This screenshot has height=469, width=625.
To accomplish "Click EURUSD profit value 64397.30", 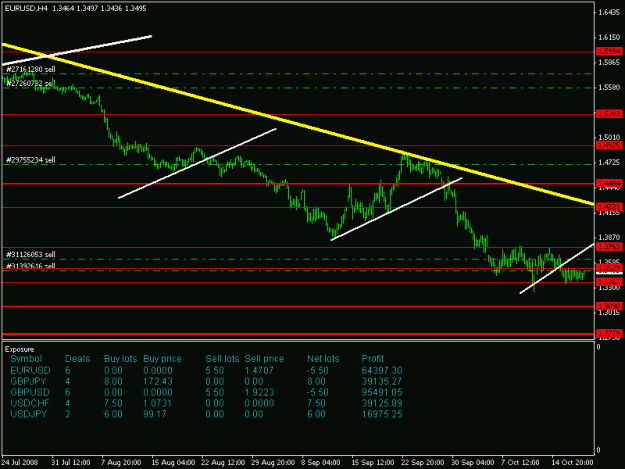I will (382, 370).
